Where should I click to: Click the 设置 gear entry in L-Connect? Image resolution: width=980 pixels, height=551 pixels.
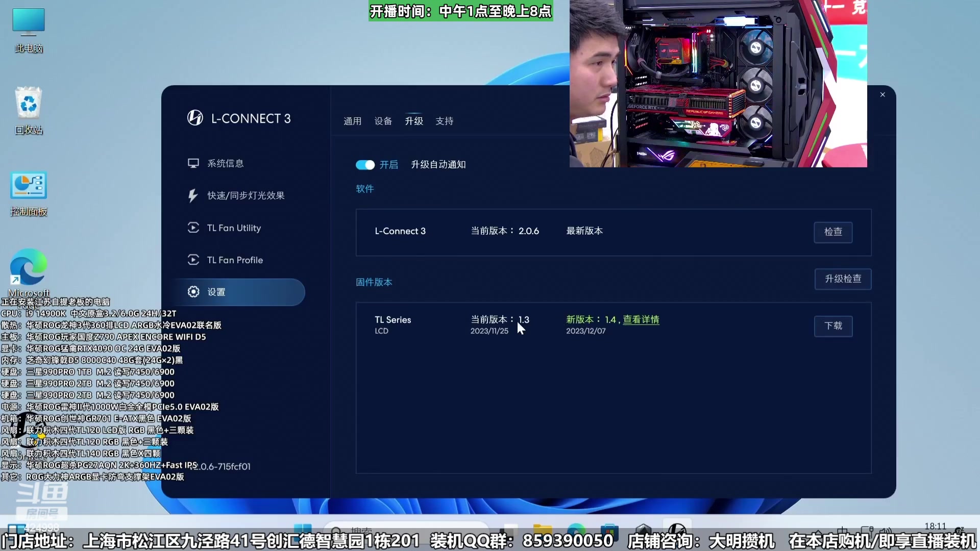pos(216,291)
